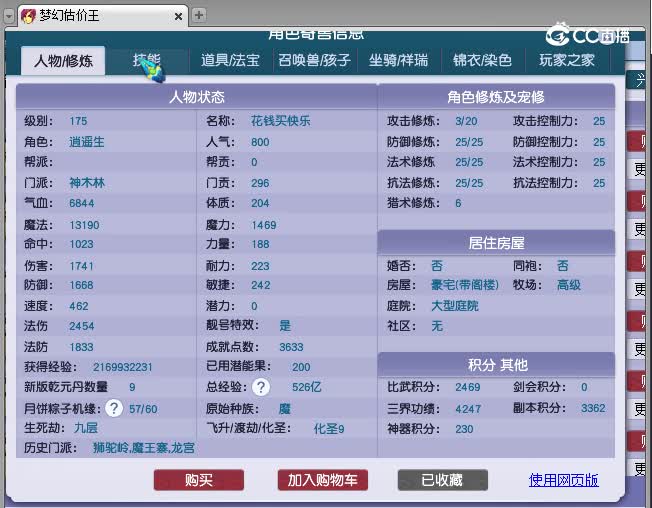The width and height of the screenshot is (652, 508).
Task: Switch to 召唤兽/孩子 tab
Action: tap(314, 61)
